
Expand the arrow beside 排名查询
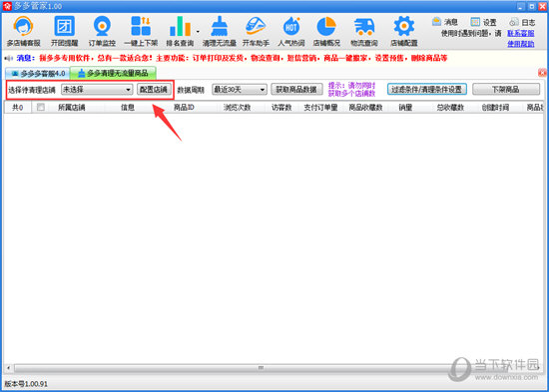[198, 32]
